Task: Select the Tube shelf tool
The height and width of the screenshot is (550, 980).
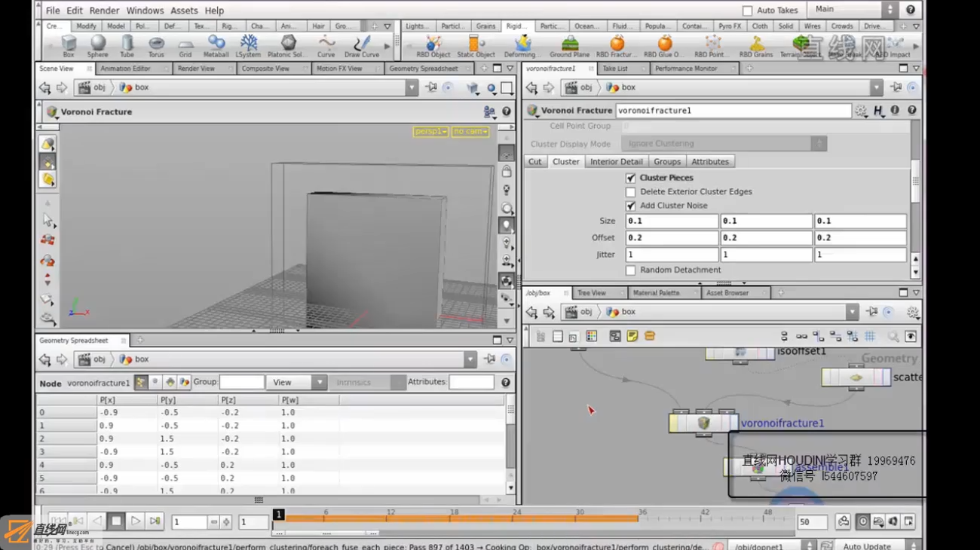Action: click(127, 45)
